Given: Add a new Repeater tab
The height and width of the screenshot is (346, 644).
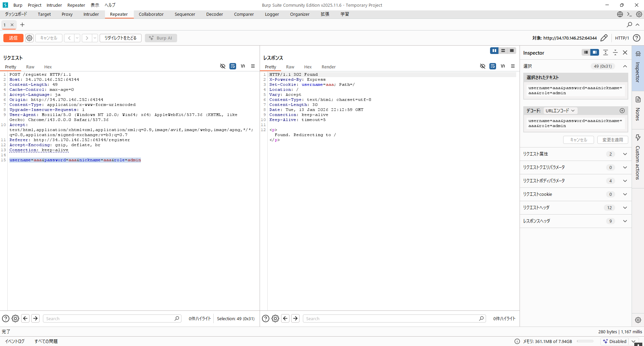Looking at the screenshot, I should [22, 25].
